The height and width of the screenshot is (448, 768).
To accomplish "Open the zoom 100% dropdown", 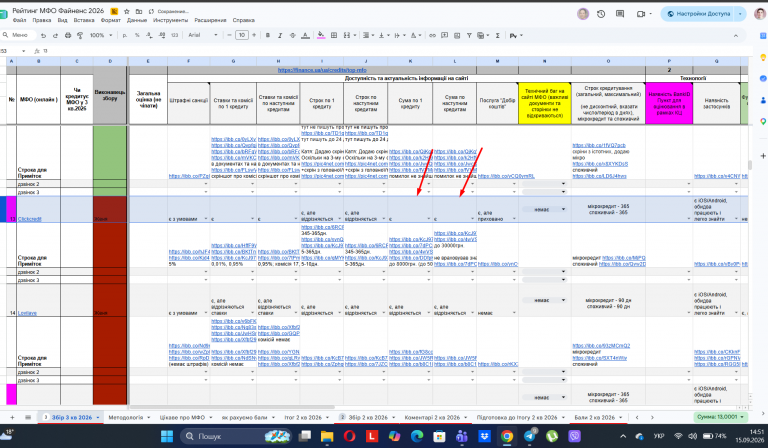I will 101,35.
